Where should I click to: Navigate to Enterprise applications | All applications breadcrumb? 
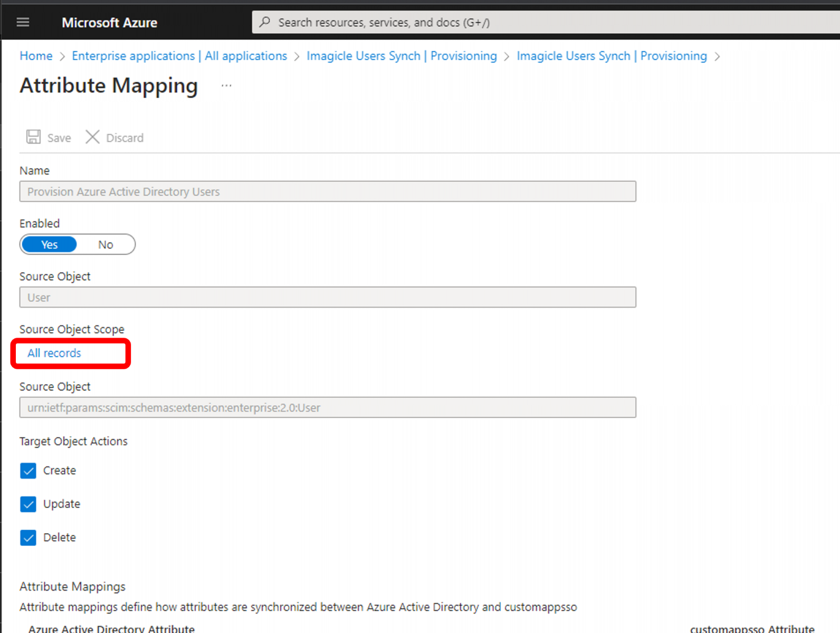[179, 56]
